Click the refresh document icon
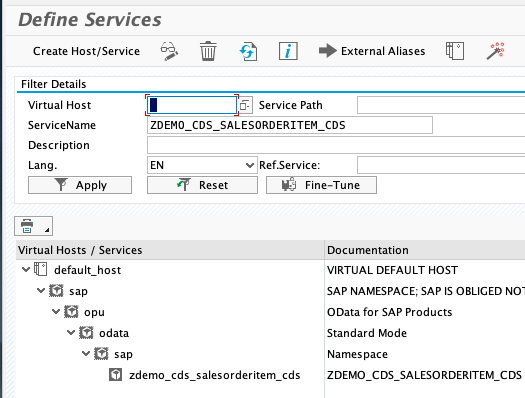The width and height of the screenshot is (525, 398). tap(248, 51)
